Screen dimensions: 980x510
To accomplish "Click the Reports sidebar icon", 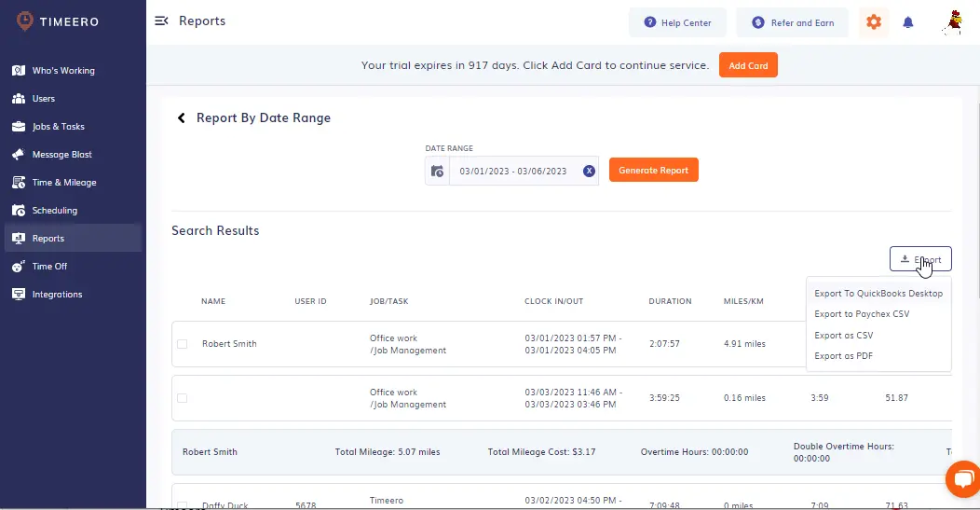I will click(x=19, y=239).
